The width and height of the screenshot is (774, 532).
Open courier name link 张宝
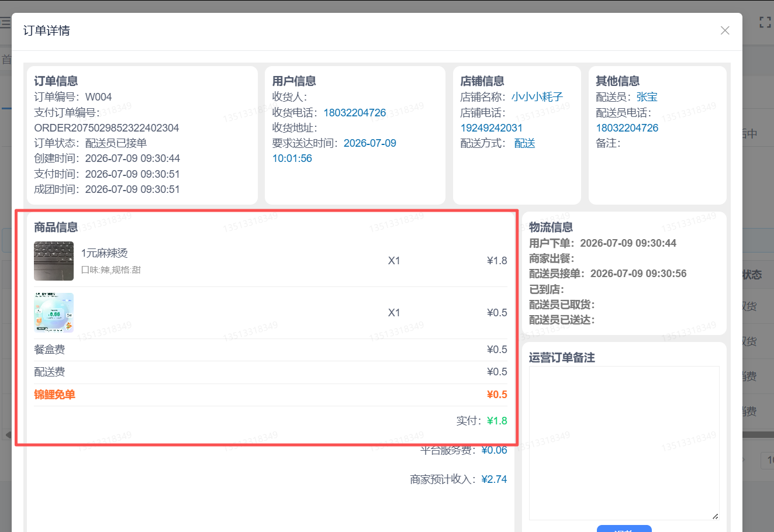[647, 97]
